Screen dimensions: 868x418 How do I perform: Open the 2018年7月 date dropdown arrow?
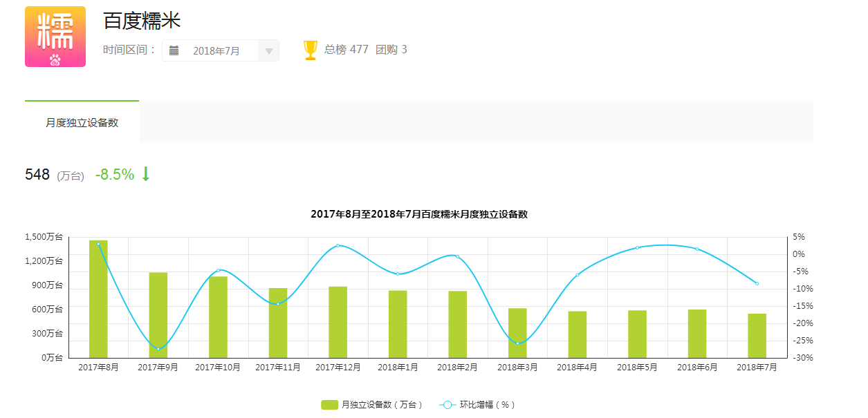point(269,51)
